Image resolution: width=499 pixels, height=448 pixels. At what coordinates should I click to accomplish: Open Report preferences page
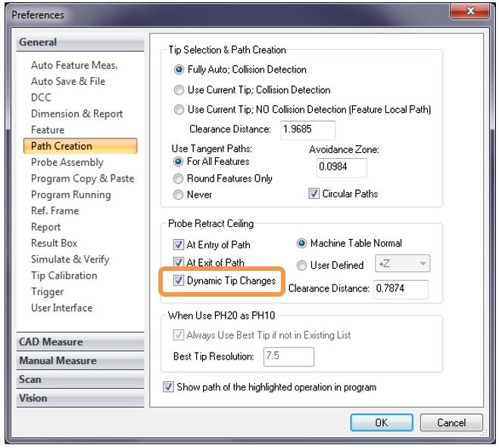[46, 227]
